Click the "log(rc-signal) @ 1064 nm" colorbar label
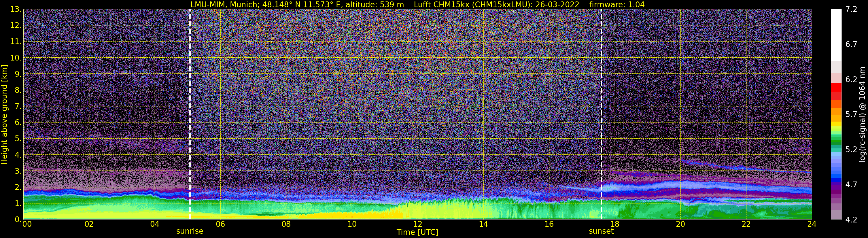 (x=862, y=114)
